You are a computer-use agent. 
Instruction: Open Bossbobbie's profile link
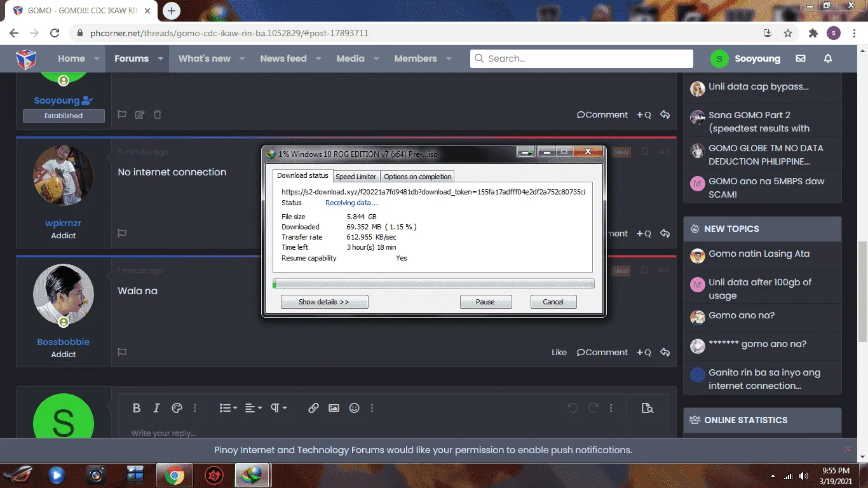[63, 342]
